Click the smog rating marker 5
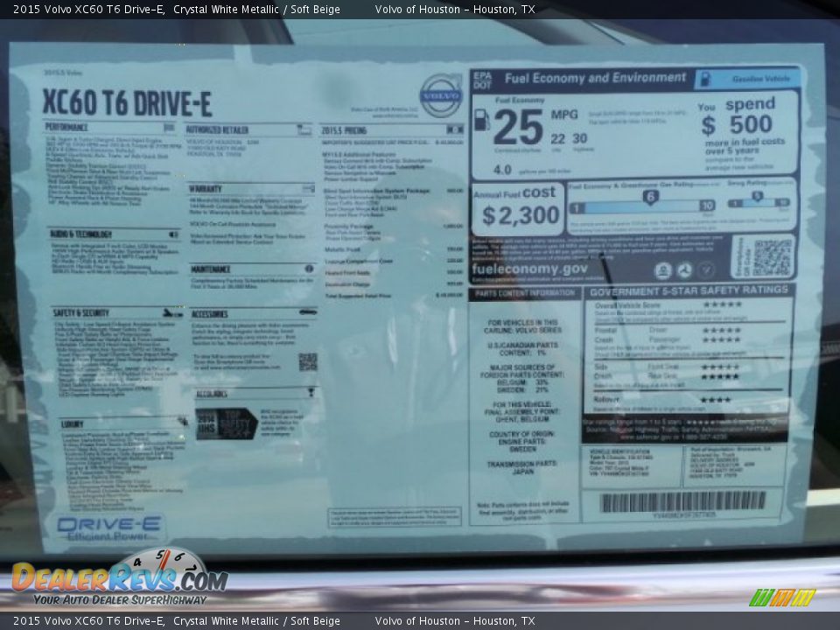Screen dimensions: 840x630 [757, 197]
